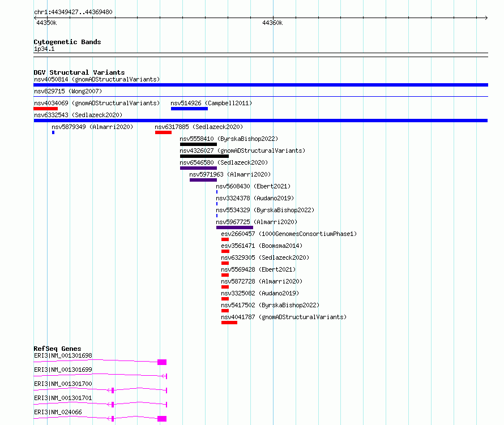Select the nsv5971963 (Almarri2020) label

(x=230, y=174)
